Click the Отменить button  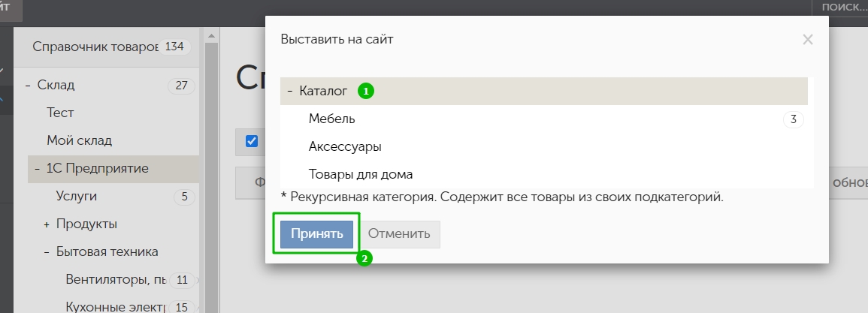coord(399,233)
